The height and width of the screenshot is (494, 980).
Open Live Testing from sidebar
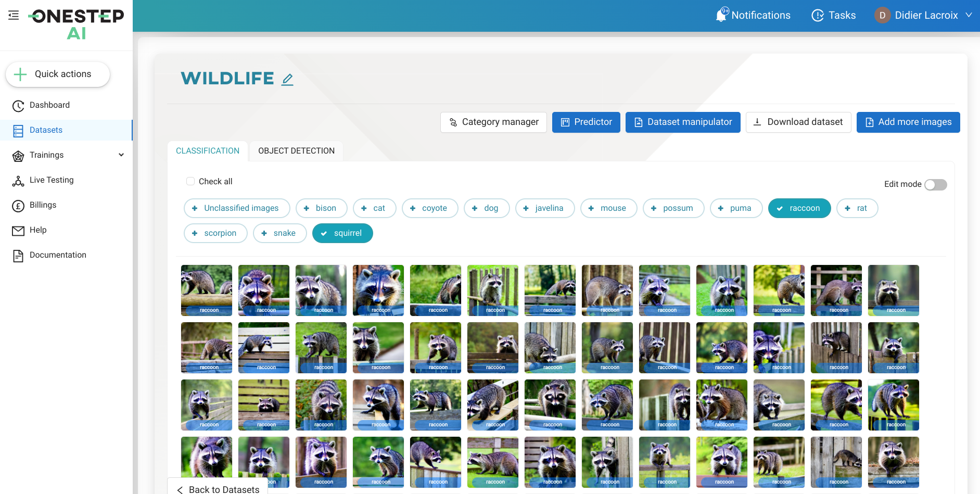pyautogui.click(x=52, y=180)
